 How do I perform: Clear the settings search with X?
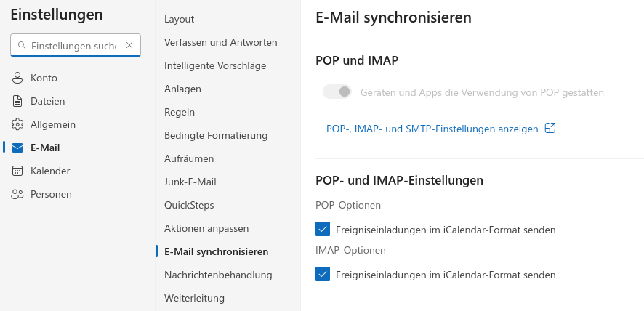[129, 45]
